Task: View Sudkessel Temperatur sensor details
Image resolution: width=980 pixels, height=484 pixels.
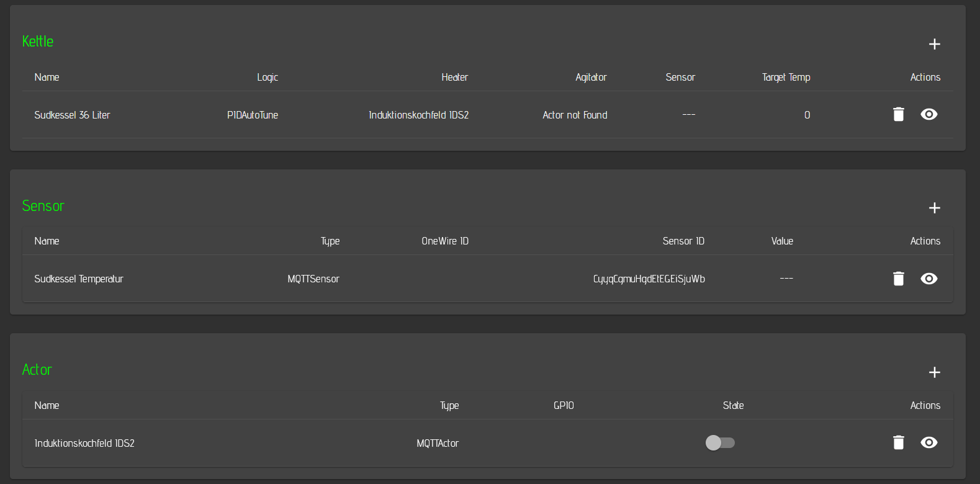Action: (x=928, y=279)
